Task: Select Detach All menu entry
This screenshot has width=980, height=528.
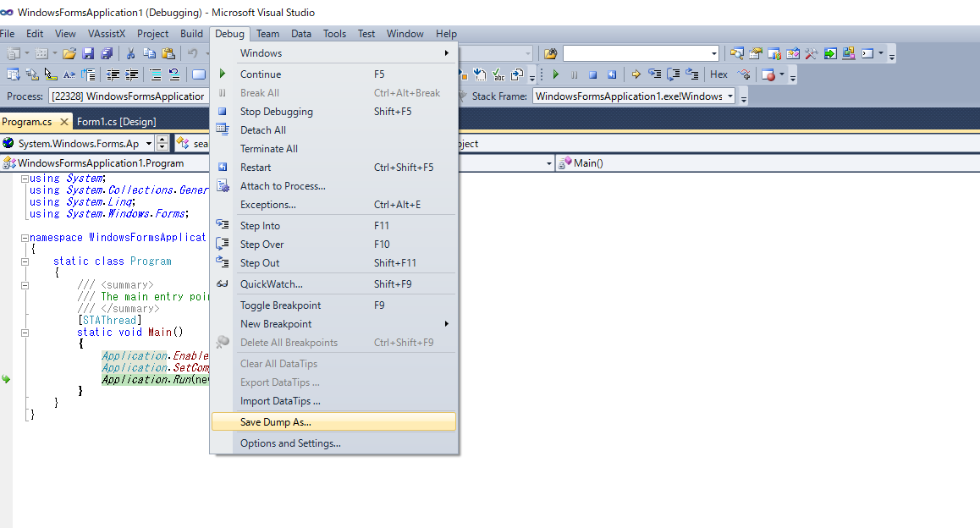Action: point(333,130)
